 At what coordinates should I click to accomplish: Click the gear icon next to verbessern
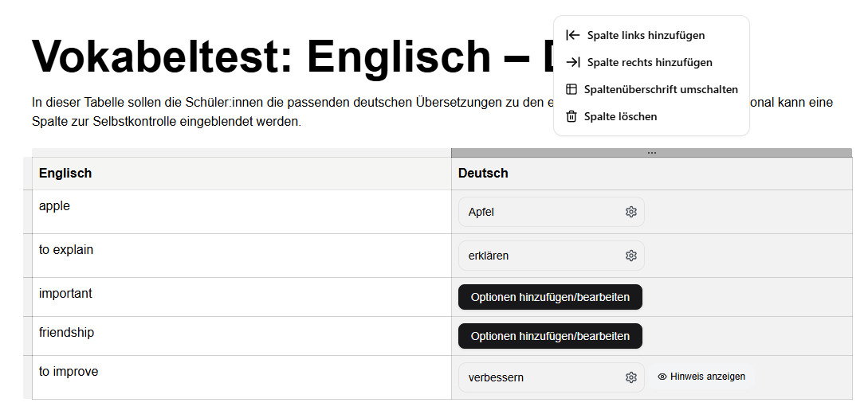click(x=630, y=377)
